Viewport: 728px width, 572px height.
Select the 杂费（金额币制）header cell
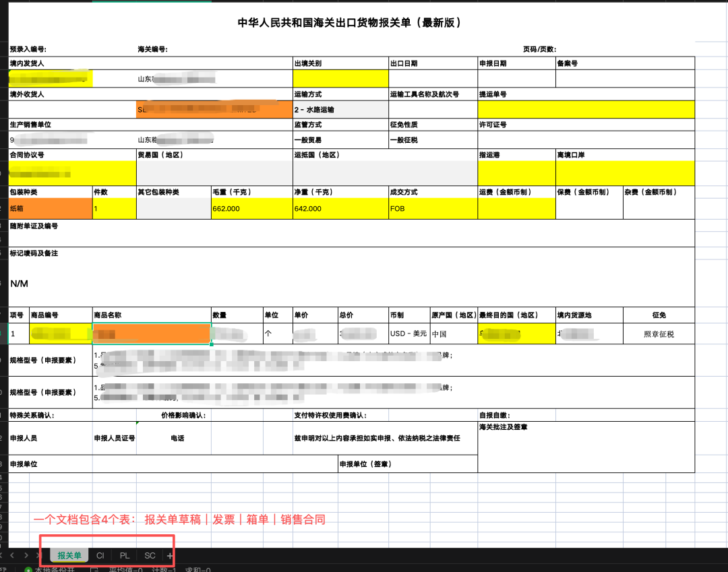659,192
